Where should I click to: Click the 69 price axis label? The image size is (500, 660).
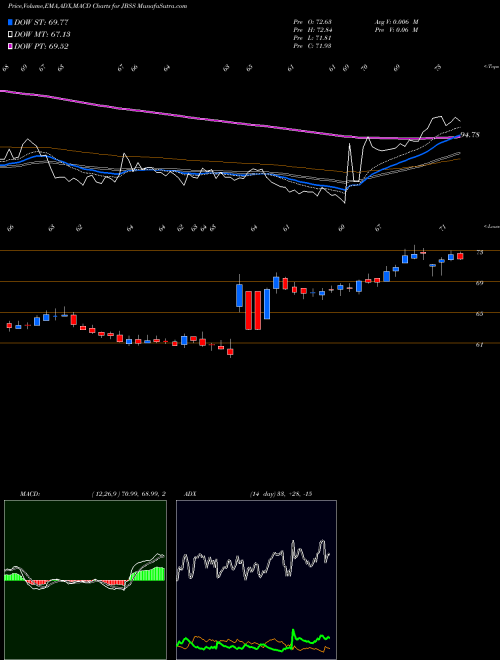click(480, 283)
